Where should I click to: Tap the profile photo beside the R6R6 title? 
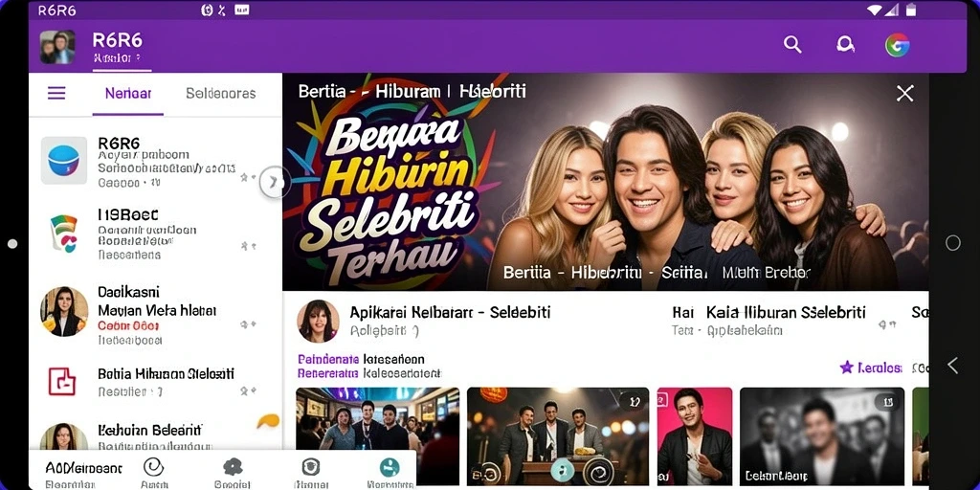(57, 47)
